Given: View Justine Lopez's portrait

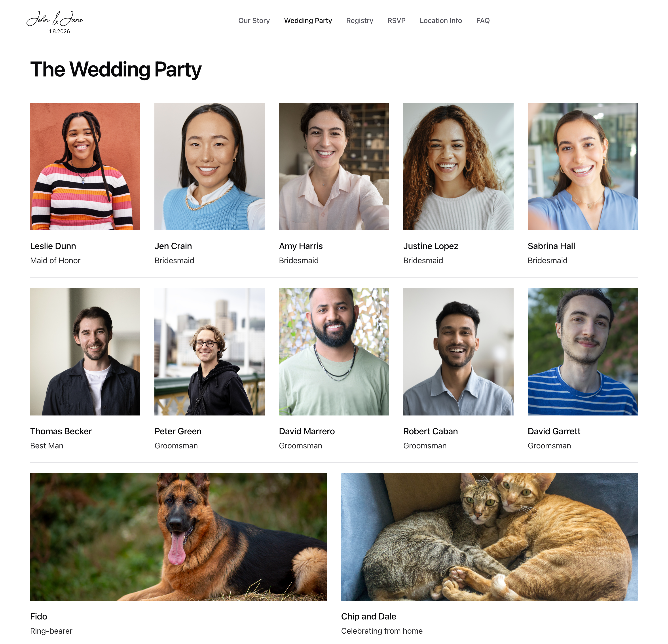Looking at the screenshot, I should coord(458,166).
